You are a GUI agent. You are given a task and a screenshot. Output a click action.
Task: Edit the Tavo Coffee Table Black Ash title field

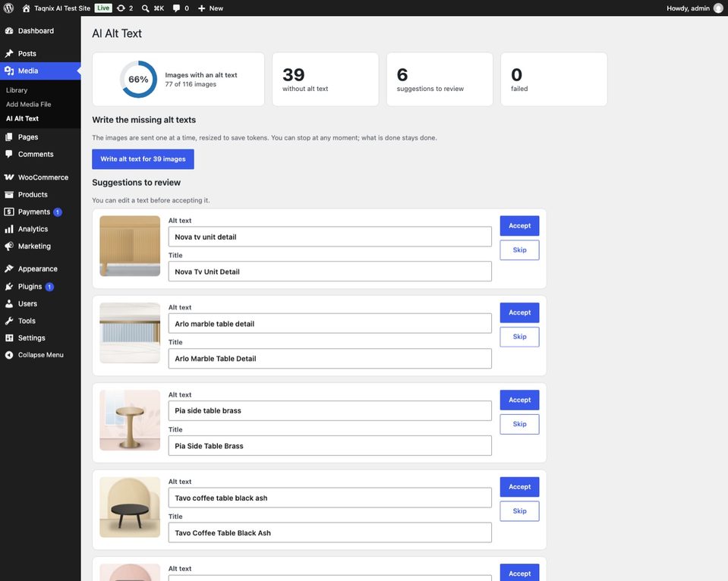pyautogui.click(x=329, y=532)
